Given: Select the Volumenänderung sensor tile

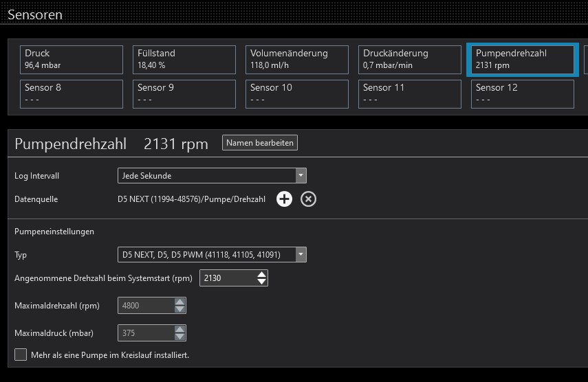Looking at the screenshot, I should point(297,60).
